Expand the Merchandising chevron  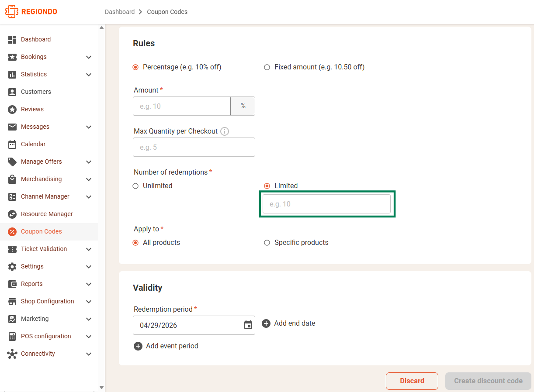point(89,179)
